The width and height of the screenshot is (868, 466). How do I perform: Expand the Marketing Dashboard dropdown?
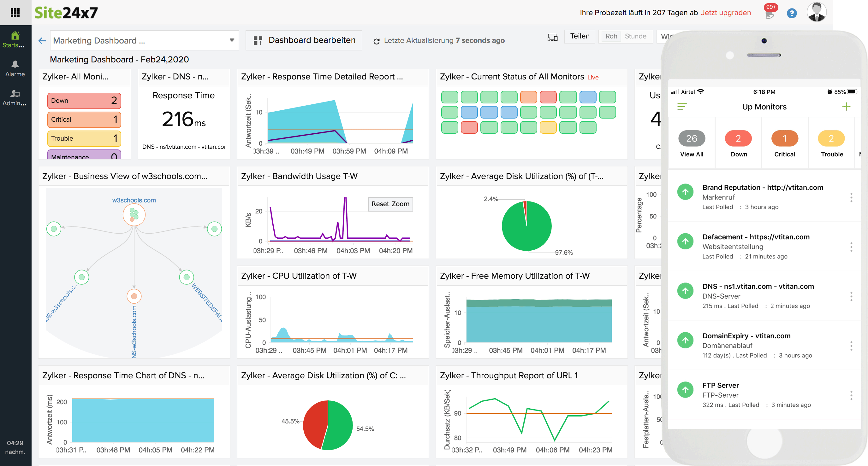[x=231, y=40]
